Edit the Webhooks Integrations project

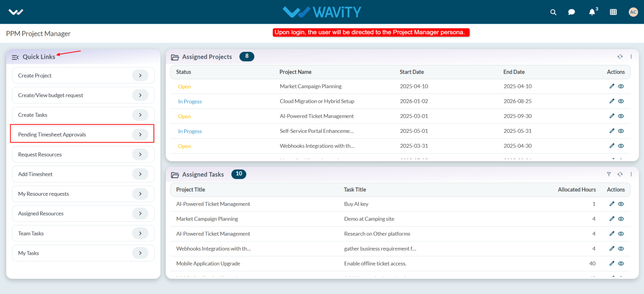[611, 146]
